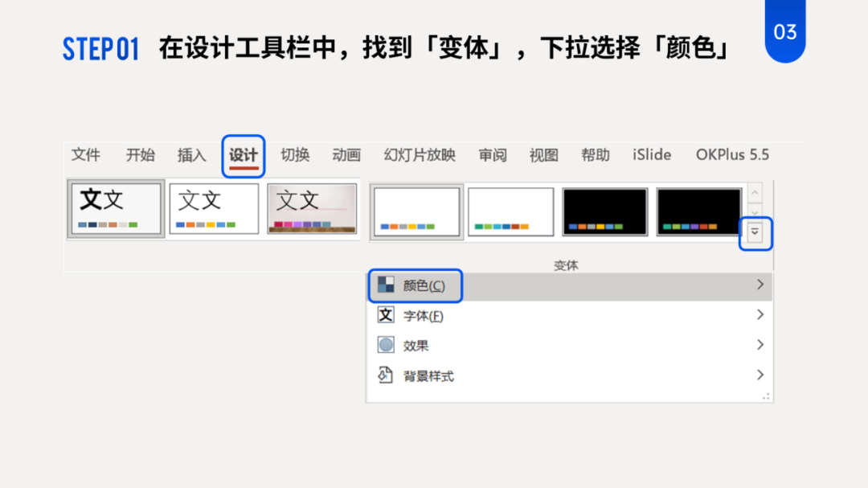Click the color squares icon beside 颜色
The height and width of the screenshot is (488, 868).
[386, 285]
